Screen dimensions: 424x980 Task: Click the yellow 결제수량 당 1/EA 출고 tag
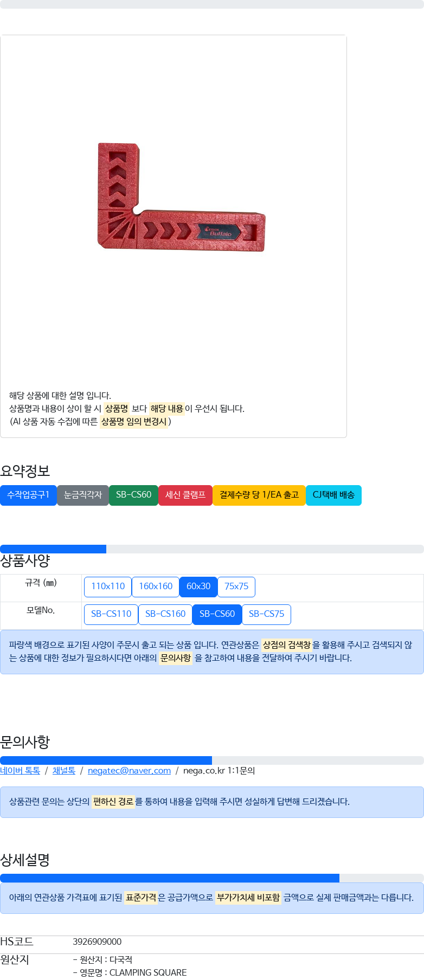click(259, 495)
